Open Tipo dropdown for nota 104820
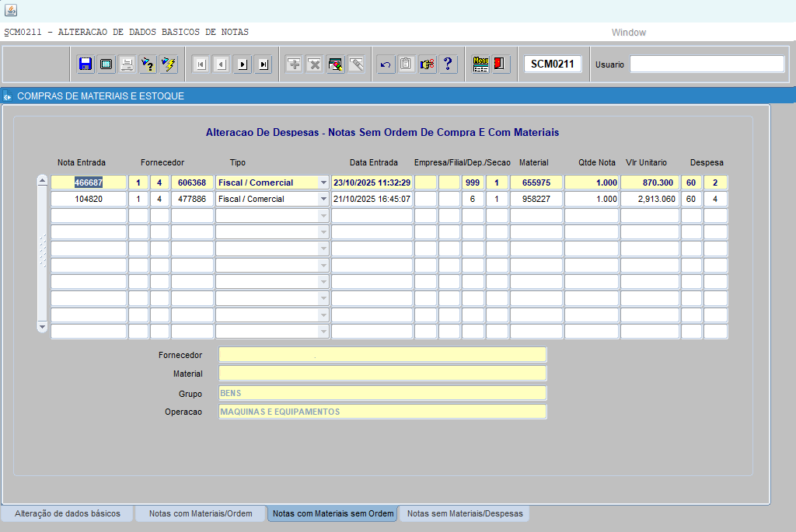 (x=323, y=199)
